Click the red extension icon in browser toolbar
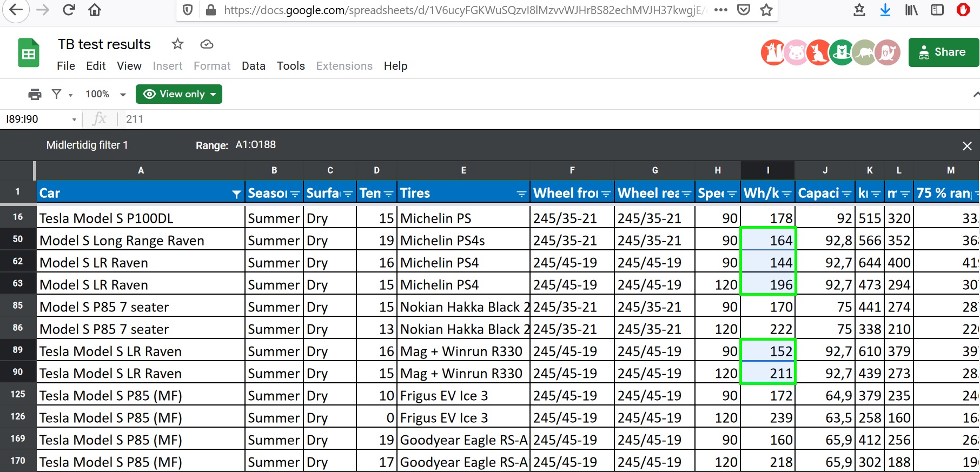The width and height of the screenshot is (980, 472). pos(963,10)
